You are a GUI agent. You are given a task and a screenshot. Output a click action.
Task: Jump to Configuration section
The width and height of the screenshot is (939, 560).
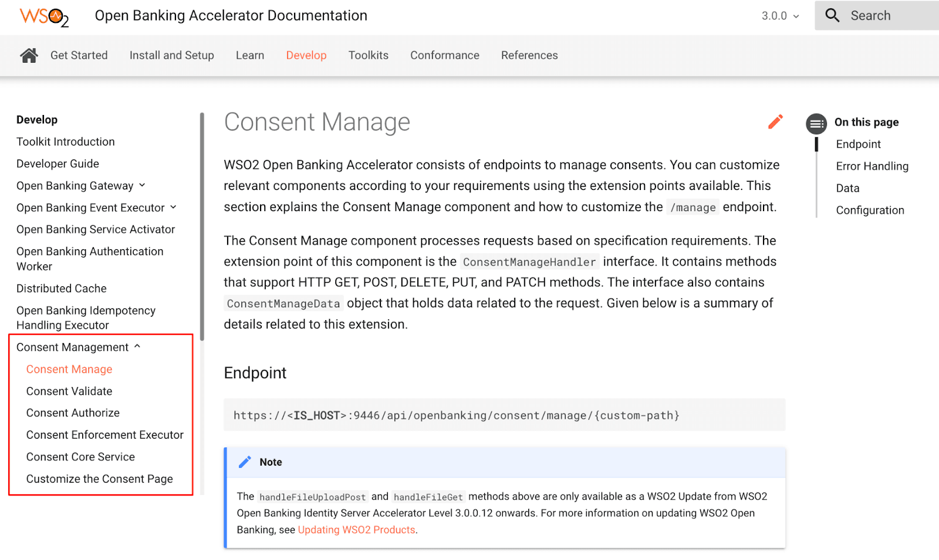(x=870, y=210)
